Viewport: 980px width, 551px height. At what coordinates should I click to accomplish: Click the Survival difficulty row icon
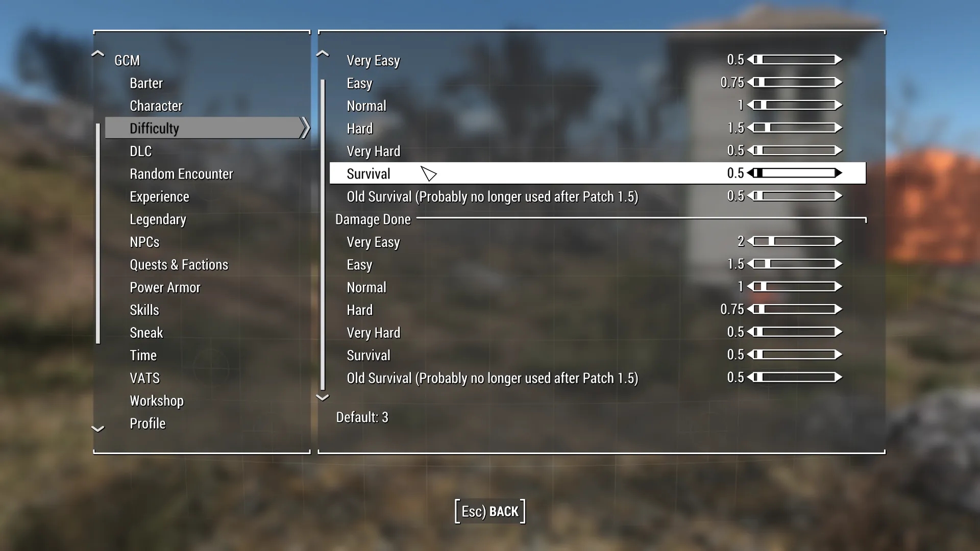point(428,173)
